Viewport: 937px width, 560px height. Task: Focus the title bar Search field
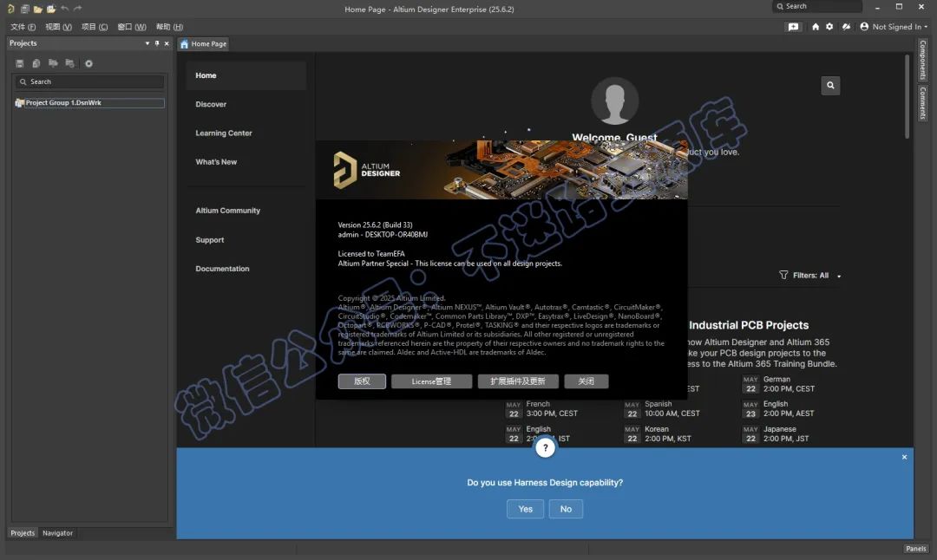817,6
